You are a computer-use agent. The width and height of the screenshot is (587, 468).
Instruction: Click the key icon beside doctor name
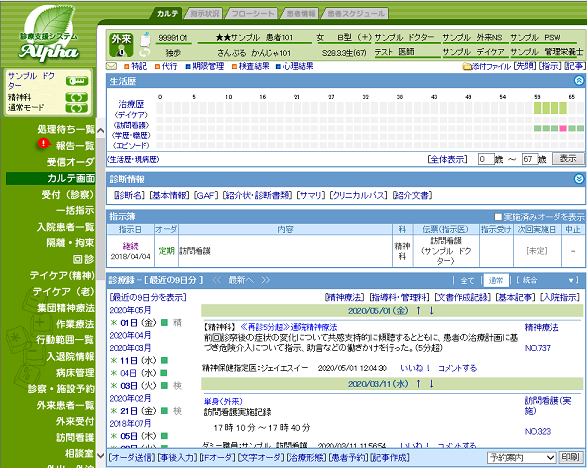[77, 81]
